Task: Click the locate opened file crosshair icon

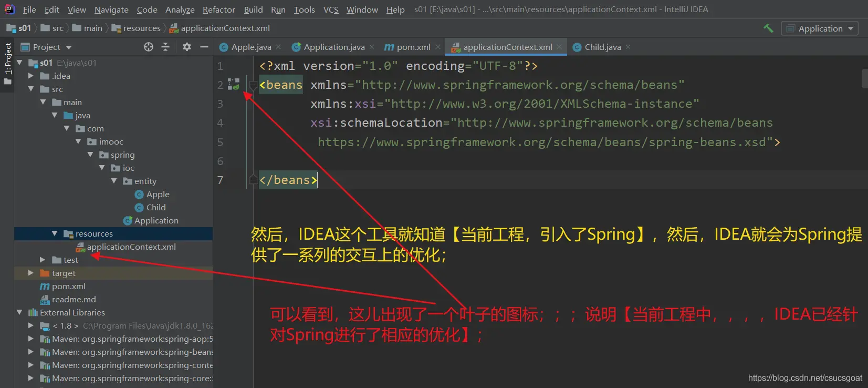Action: (x=149, y=47)
